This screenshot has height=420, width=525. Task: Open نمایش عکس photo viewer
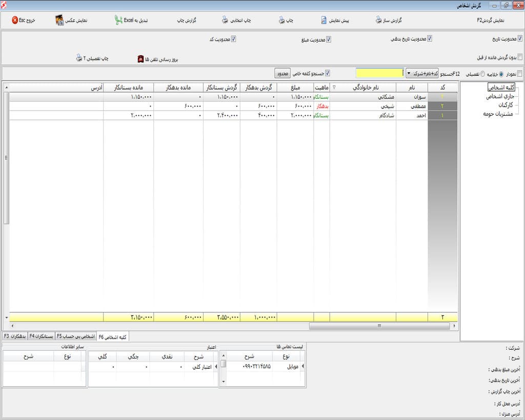click(x=59, y=20)
